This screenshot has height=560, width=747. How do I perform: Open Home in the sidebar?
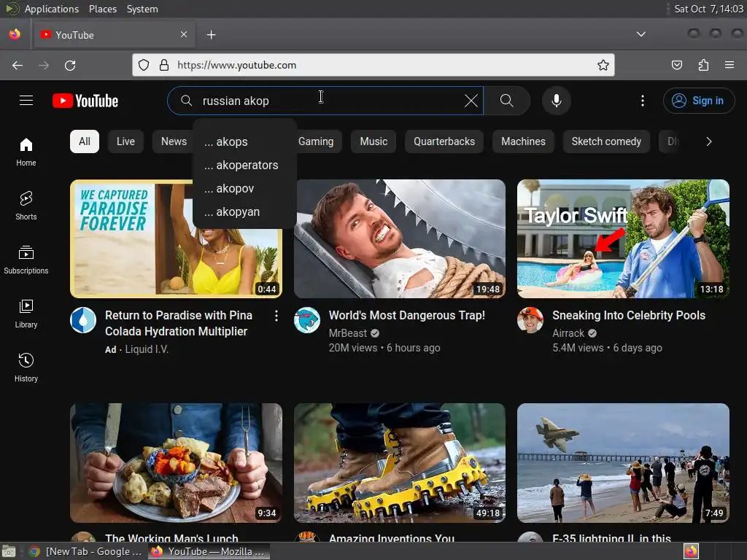pyautogui.click(x=26, y=152)
